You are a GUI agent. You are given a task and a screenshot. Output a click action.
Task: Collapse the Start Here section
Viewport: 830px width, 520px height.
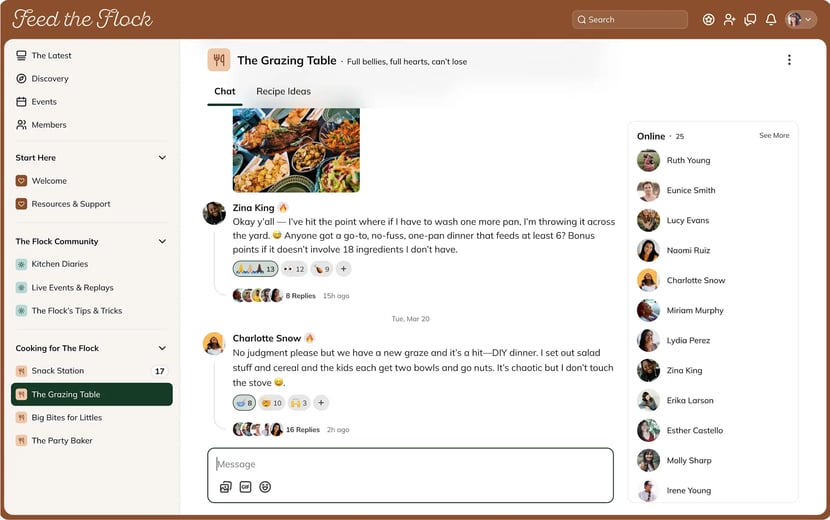pos(162,158)
